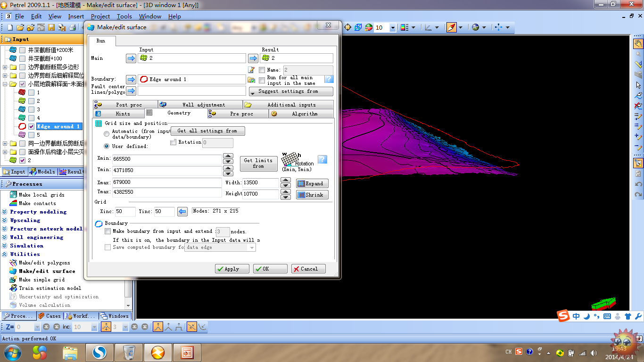644x362 pixels.
Task: Expand the 边界截断断层多边形 folder
Action: point(5,67)
